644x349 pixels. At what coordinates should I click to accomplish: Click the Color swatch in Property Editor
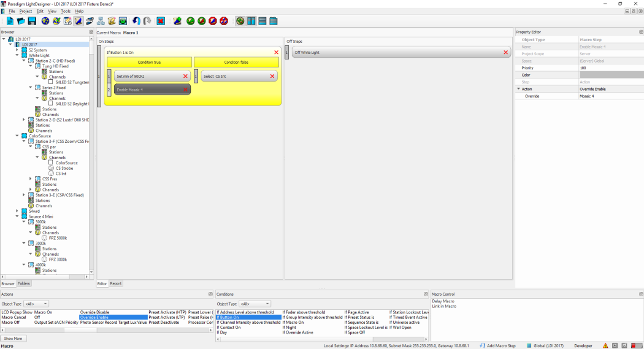pyautogui.click(x=610, y=75)
